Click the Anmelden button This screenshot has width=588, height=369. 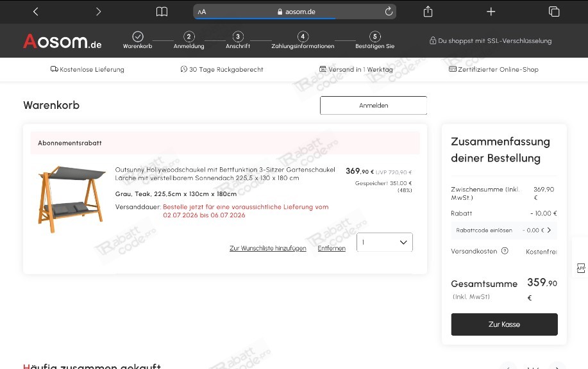373,105
